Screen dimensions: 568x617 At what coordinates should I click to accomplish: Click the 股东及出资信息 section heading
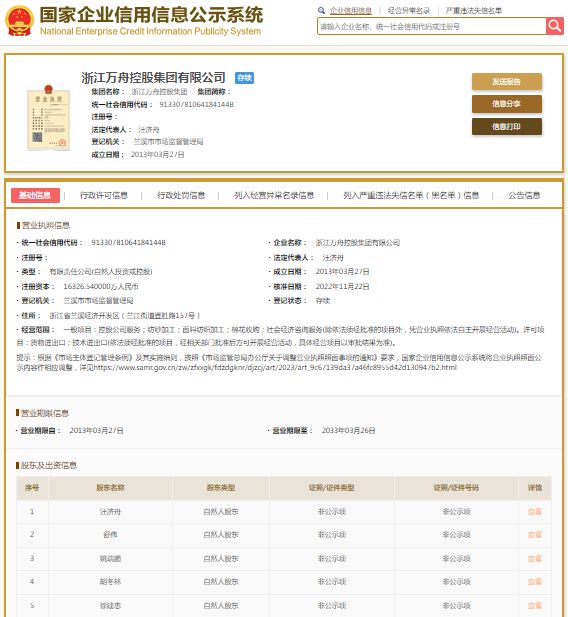(x=48, y=466)
